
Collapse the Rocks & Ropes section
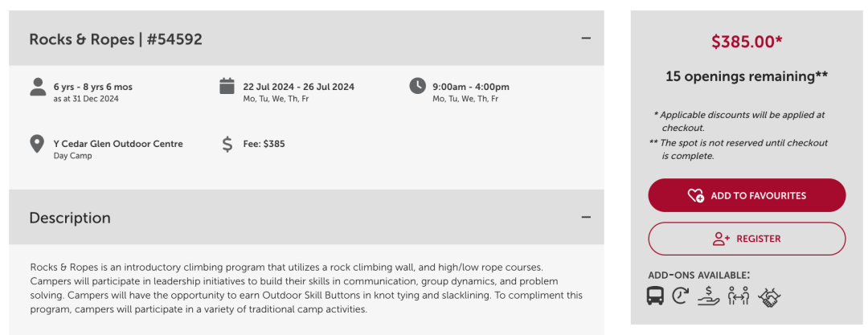pyautogui.click(x=586, y=38)
